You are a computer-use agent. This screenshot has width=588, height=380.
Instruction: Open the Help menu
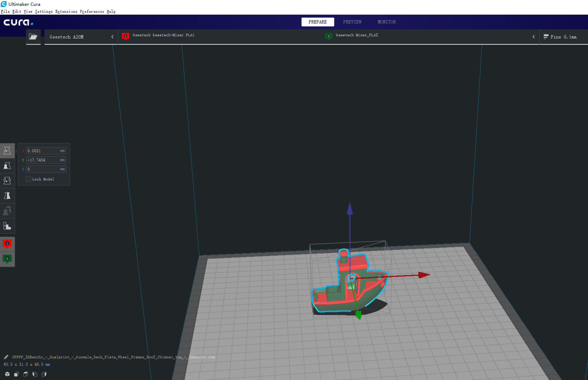click(111, 11)
